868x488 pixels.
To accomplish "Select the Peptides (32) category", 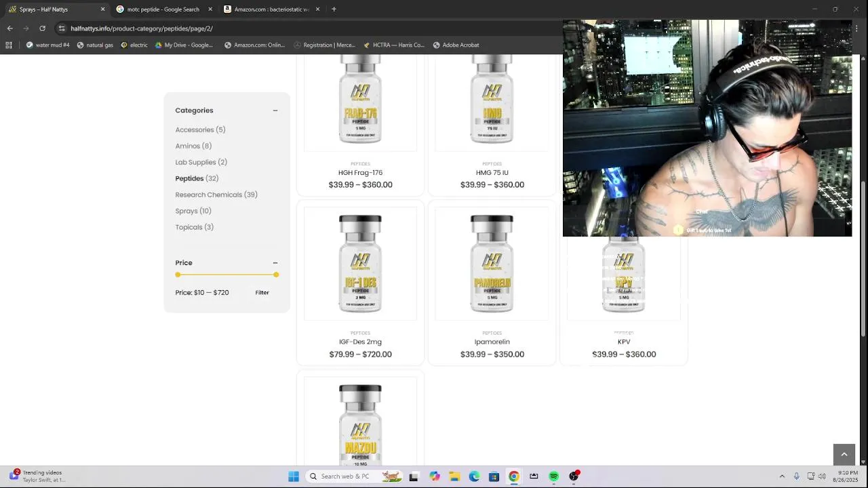I will click(x=197, y=179).
